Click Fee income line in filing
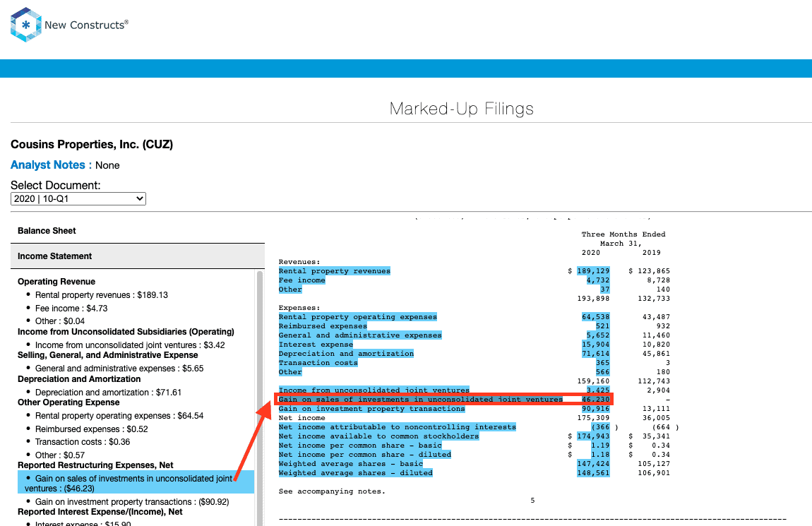The width and height of the screenshot is (812, 526). click(x=302, y=280)
